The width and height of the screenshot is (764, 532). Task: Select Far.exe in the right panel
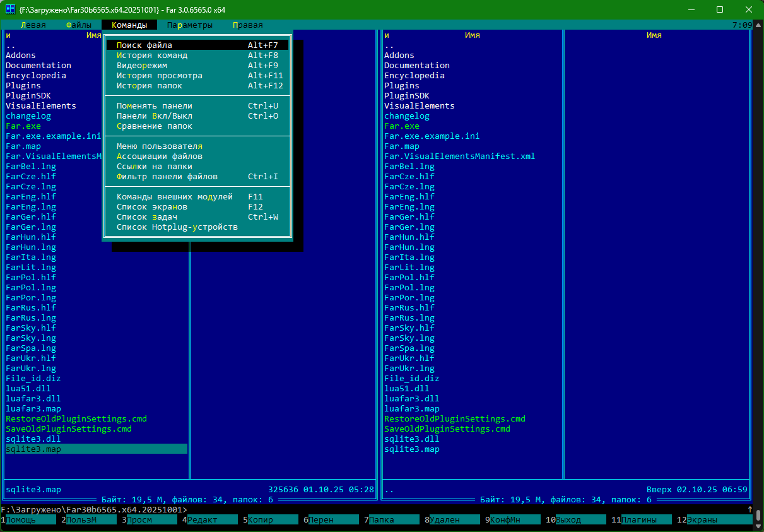401,126
